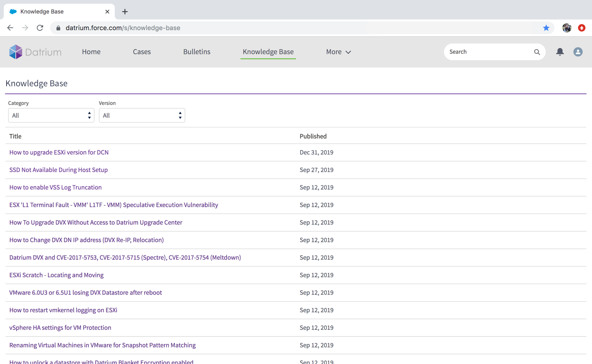
Task: Select the Knowledge Base nav tab
Action: pos(268,52)
